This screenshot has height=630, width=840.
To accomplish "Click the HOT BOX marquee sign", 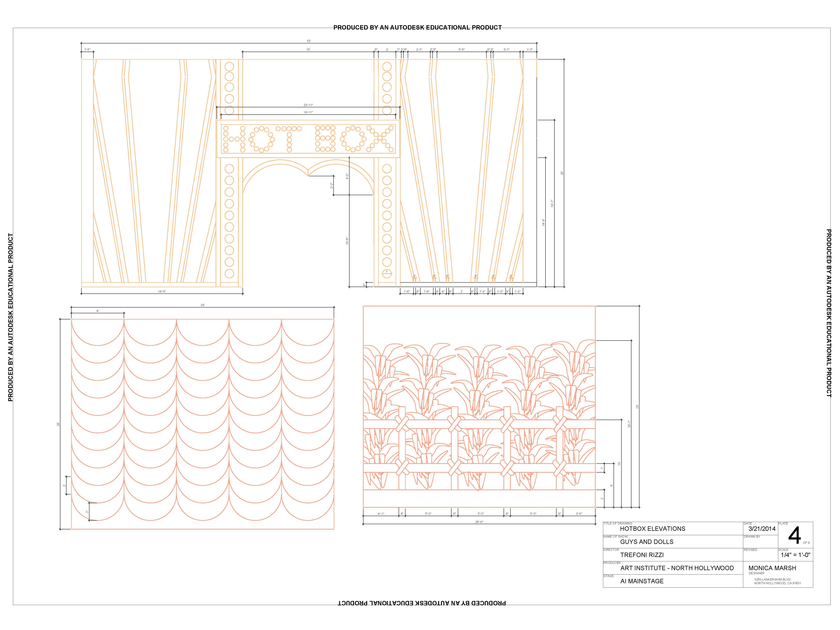I will (308, 139).
